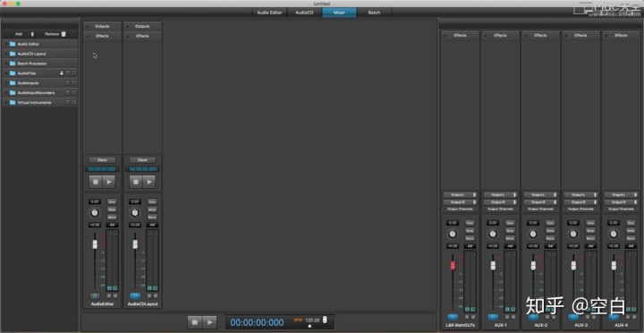Solo the AUX-3 channel
Image resolution: width=644 pixels, height=333 pixels.
coord(590,223)
